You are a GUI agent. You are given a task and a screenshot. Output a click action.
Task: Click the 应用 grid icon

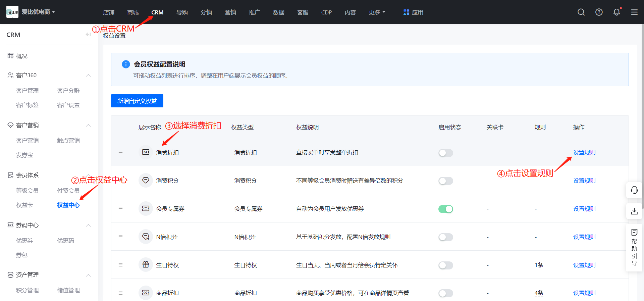pos(406,12)
